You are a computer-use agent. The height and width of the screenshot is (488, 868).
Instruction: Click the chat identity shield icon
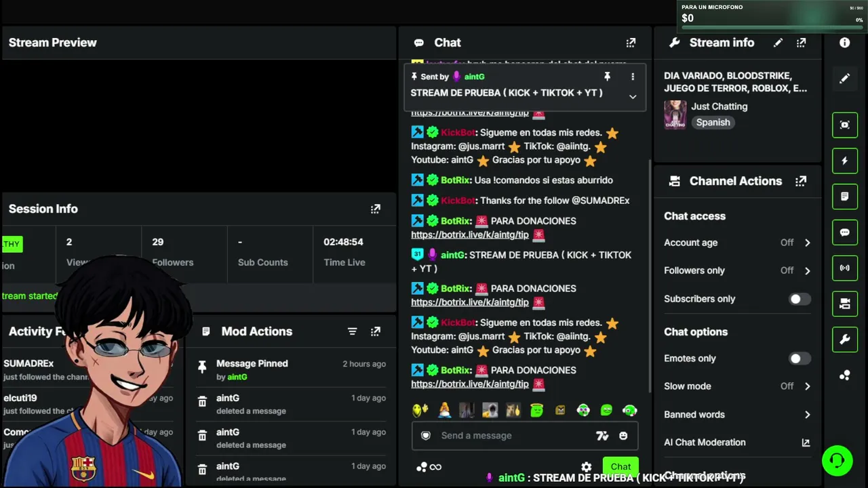tap(426, 436)
